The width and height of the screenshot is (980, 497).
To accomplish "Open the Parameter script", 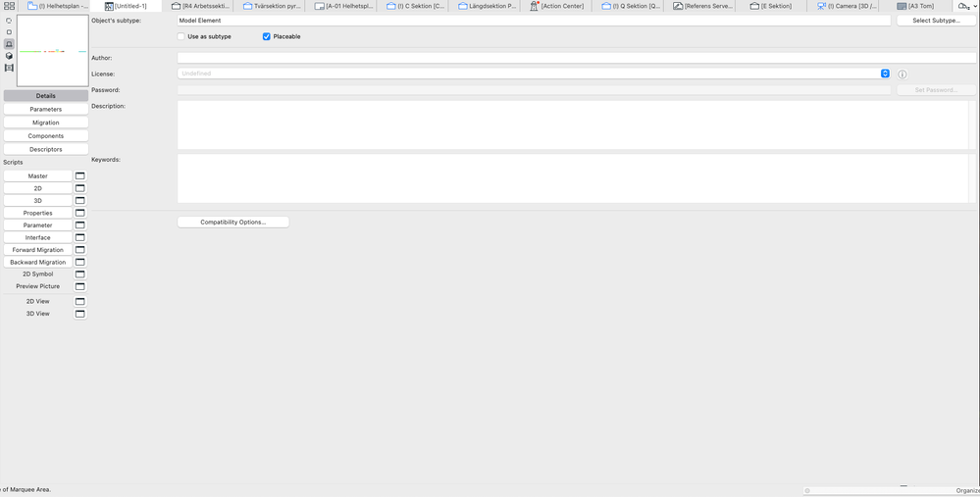I will coord(38,225).
